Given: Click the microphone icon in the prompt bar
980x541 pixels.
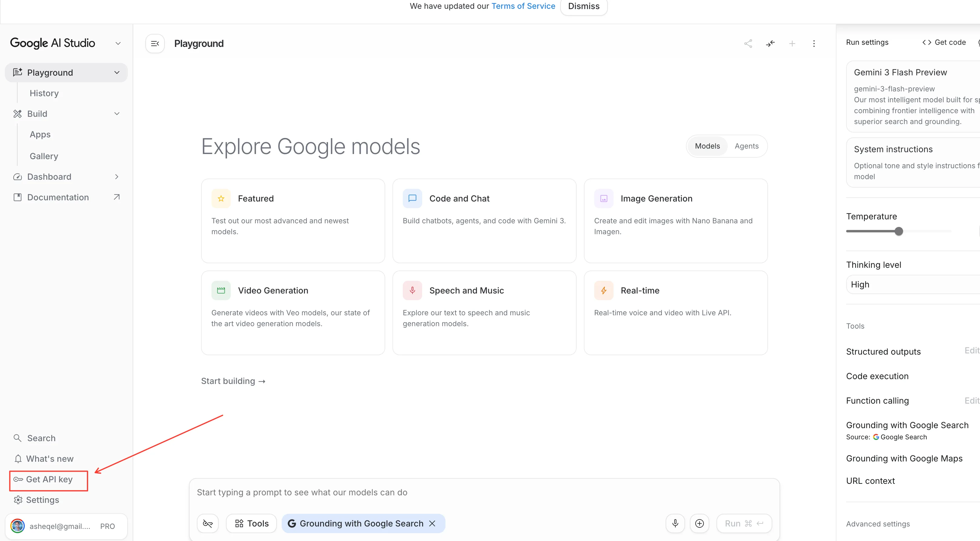Looking at the screenshot, I should (x=675, y=523).
